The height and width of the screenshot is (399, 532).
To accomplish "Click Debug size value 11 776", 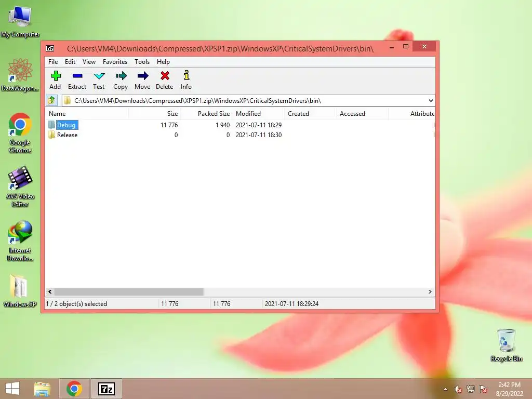I will point(169,125).
